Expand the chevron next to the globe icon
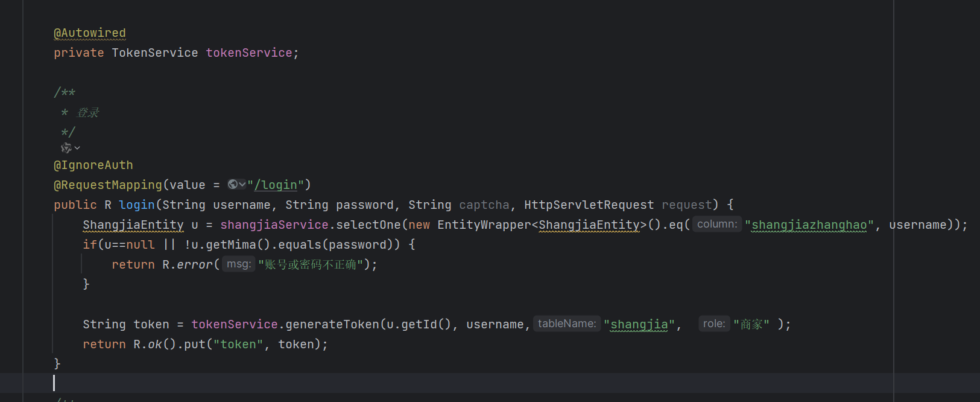 tap(242, 185)
